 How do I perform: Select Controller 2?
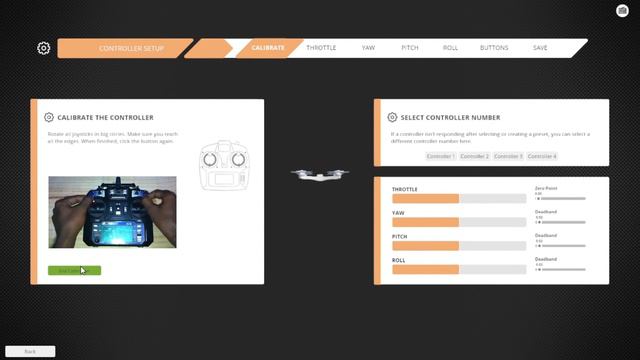[x=474, y=156]
